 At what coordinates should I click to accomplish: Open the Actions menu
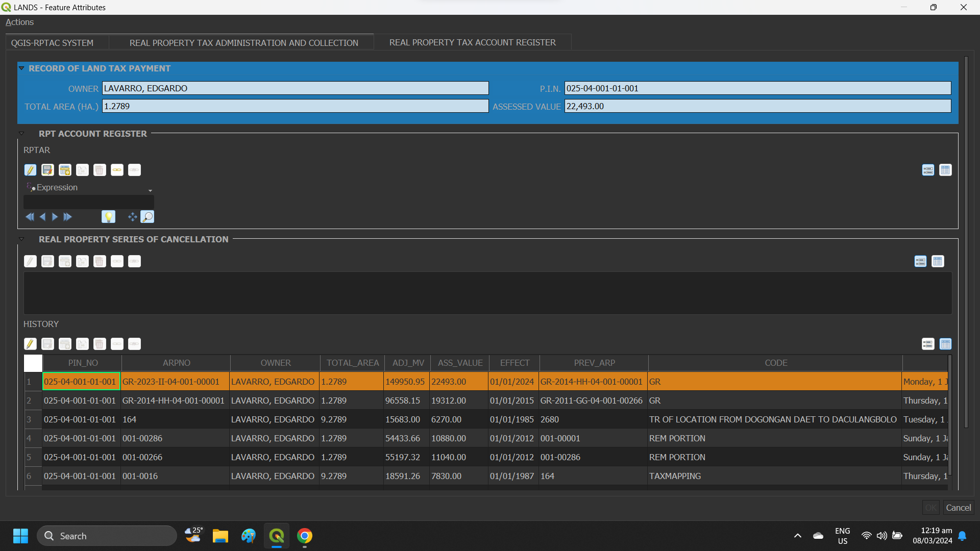pyautogui.click(x=19, y=22)
